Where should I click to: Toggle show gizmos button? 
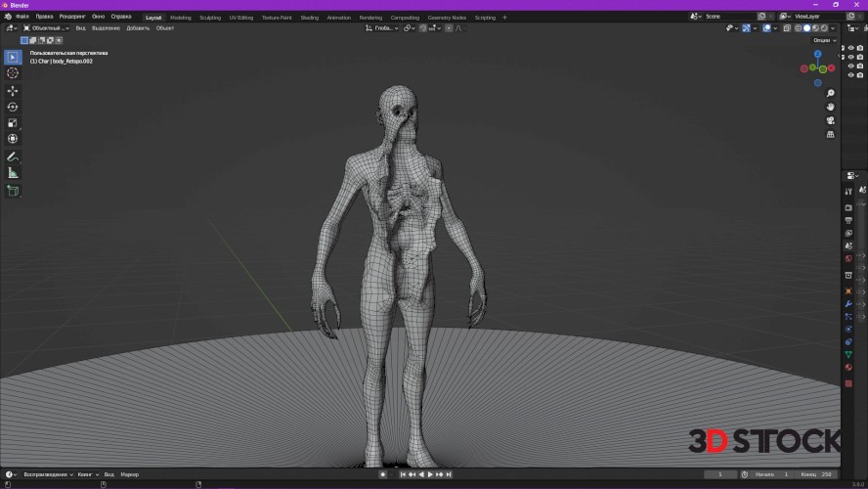pyautogui.click(x=746, y=28)
